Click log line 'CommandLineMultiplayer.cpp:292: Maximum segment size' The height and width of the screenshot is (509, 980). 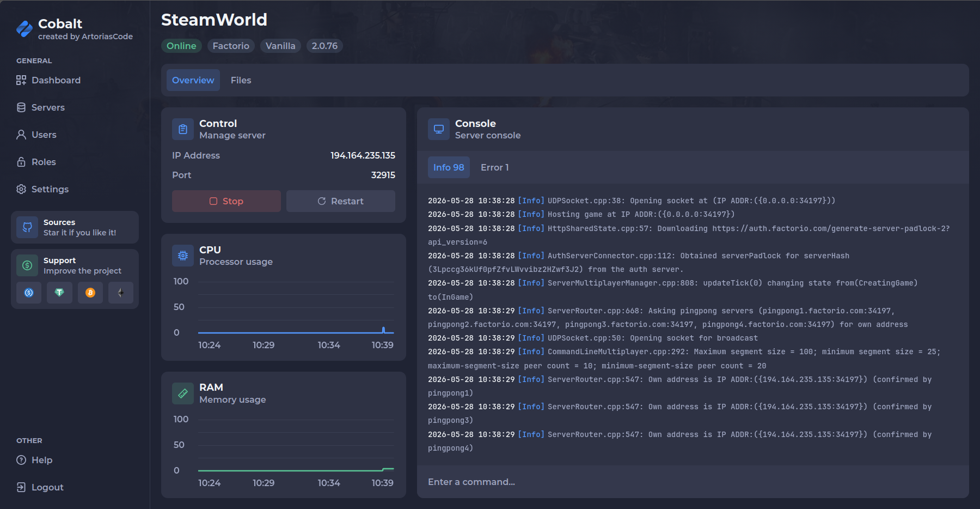[684, 359]
